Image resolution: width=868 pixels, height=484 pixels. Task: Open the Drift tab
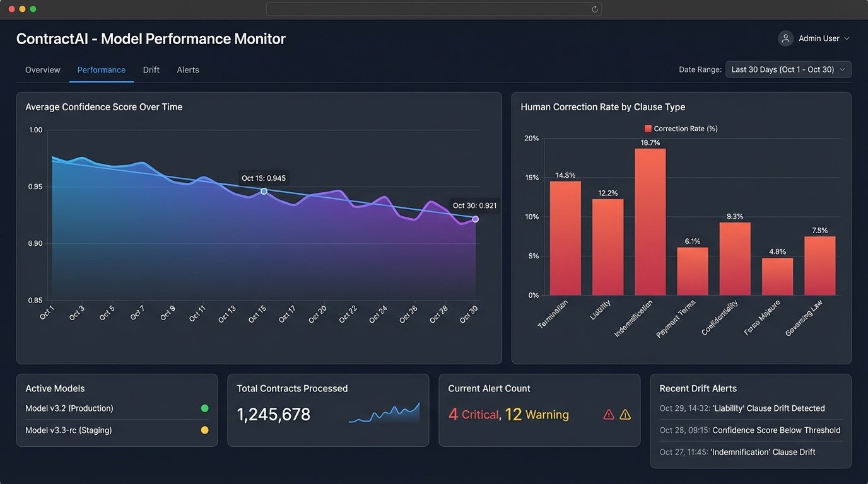pyautogui.click(x=151, y=70)
